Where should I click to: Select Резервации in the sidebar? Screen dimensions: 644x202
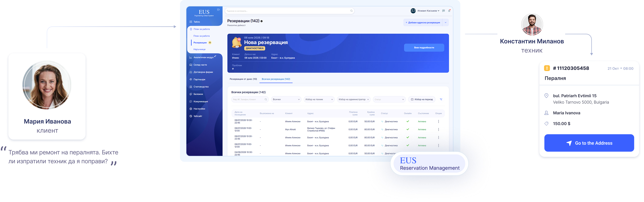[200, 43]
